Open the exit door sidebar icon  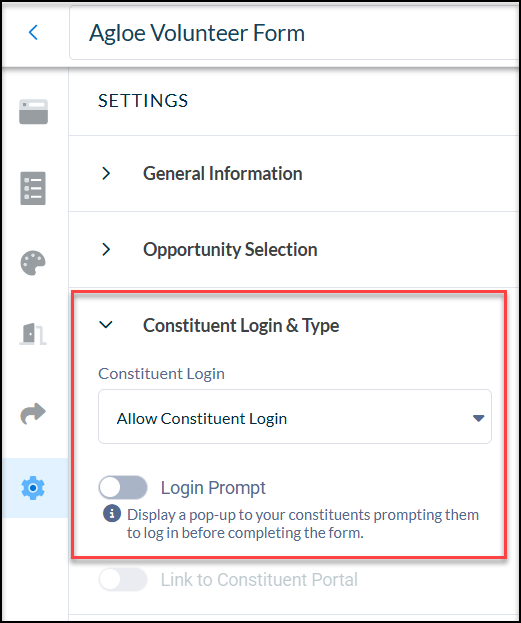[x=33, y=334]
